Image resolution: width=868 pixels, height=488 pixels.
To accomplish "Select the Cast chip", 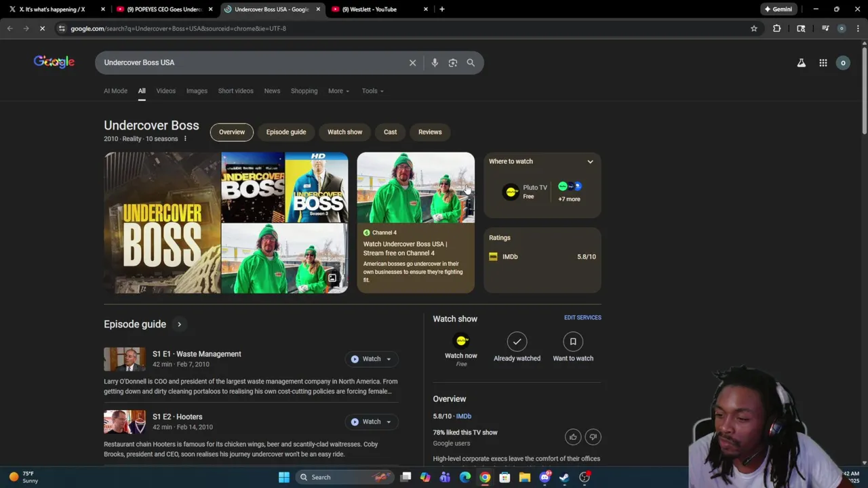I will tap(391, 132).
